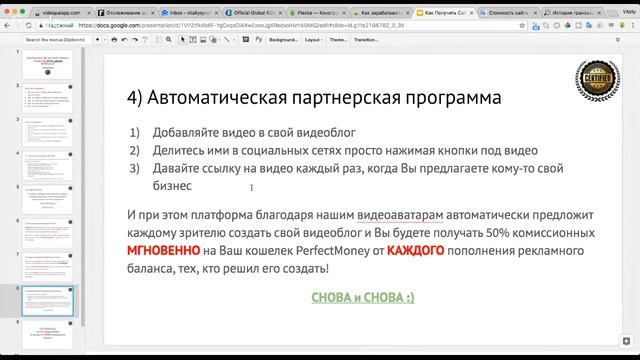This screenshot has width=640, height=360.
Task: Select the line tool
Action: (227, 40)
